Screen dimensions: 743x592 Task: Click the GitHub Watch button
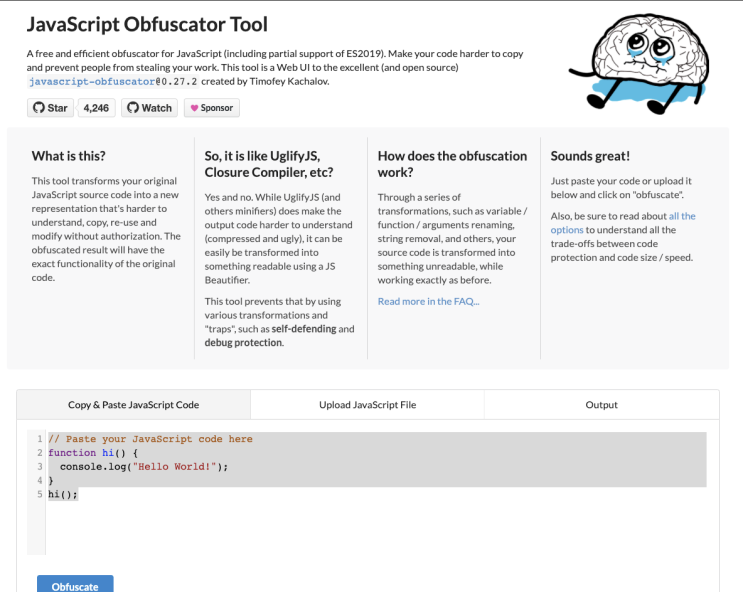pos(149,108)
